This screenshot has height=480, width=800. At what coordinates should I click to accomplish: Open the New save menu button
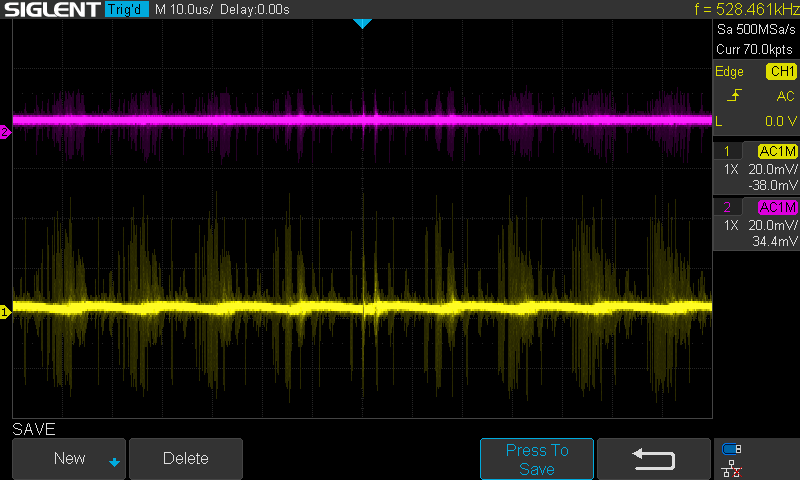click(69, 459)
